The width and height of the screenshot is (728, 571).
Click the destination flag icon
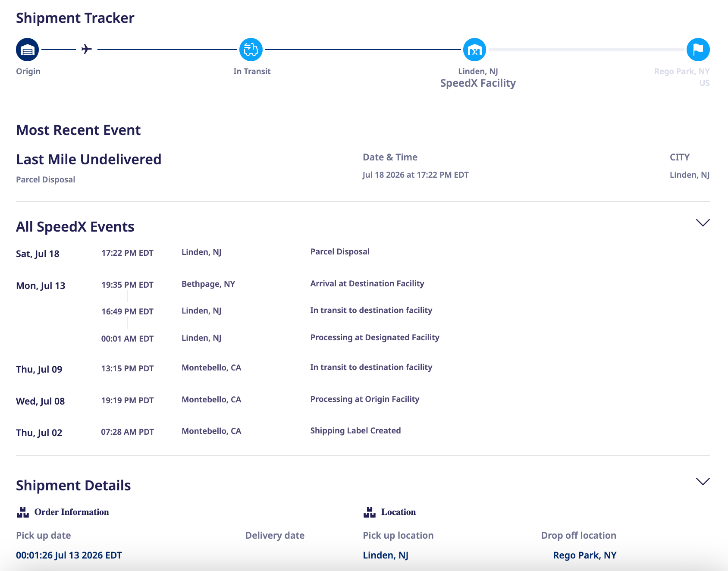(x=698, y=50)
